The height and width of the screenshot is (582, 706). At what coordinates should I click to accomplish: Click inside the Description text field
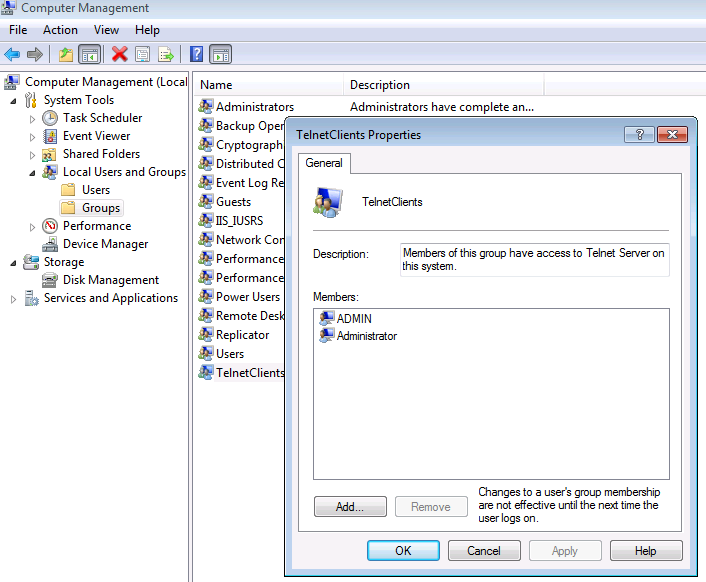click(534, 259)
